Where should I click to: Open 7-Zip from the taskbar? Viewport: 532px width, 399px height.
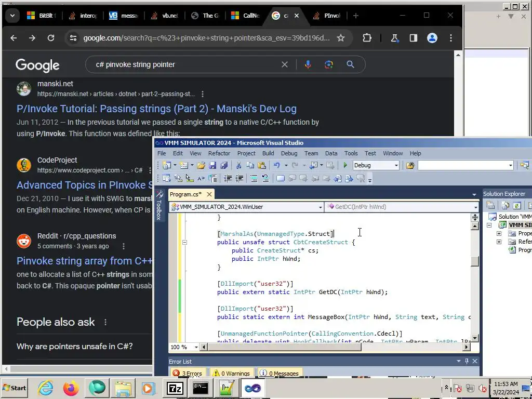tap(175, 388)
